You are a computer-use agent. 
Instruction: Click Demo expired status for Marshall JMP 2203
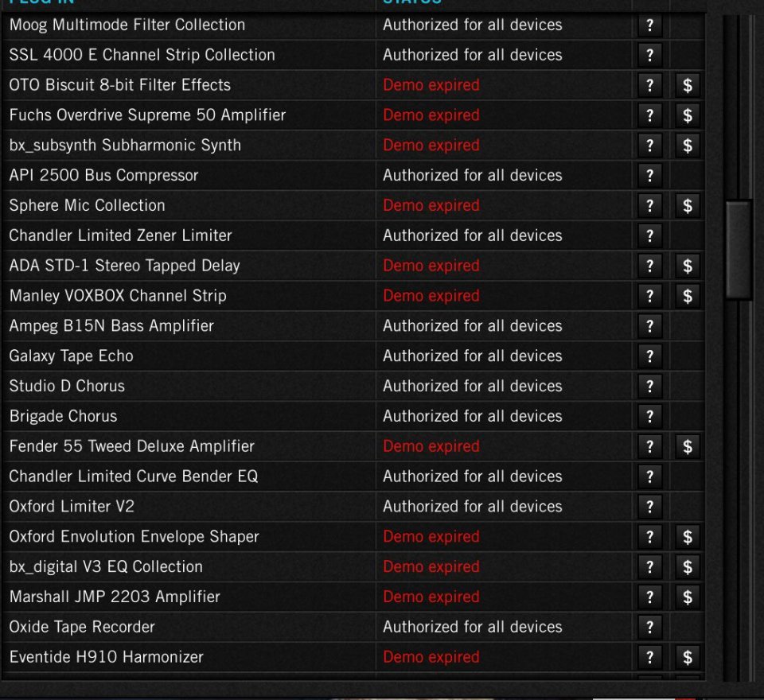click(x=431, y=597)
